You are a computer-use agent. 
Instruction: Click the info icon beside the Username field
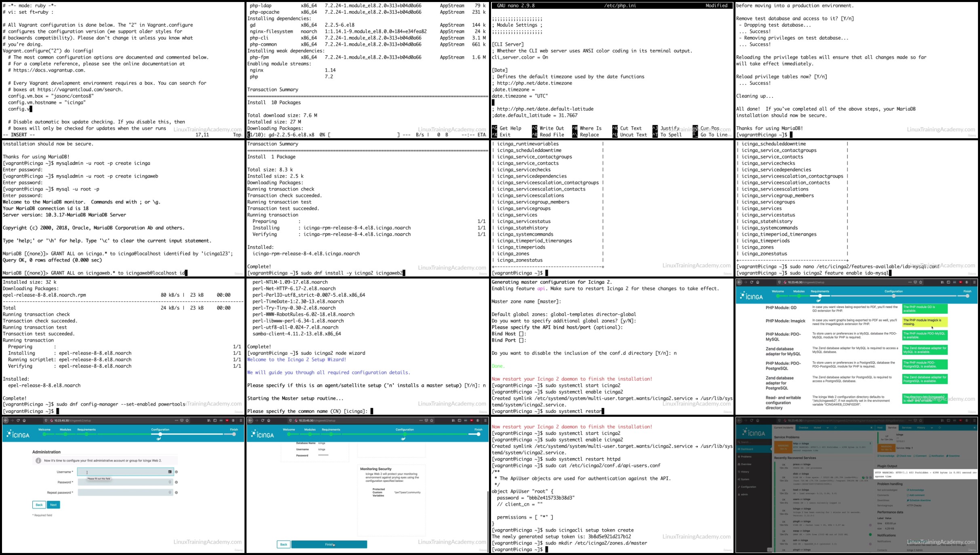tap(176, 472)
